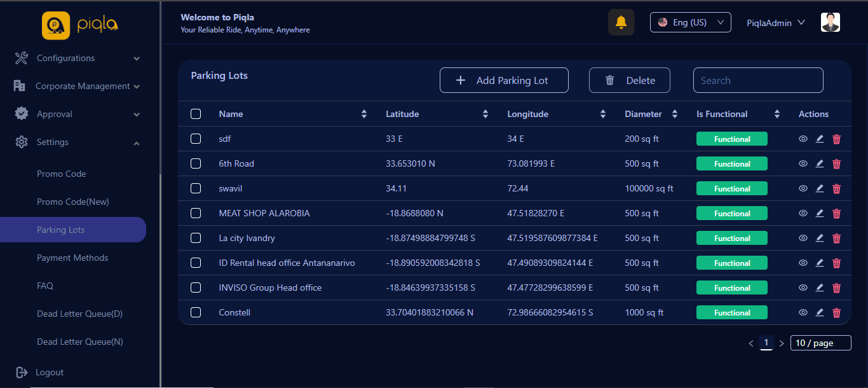Edit MEAT SHOP ALAROBIA entry

pyautogui.click(x=820, y=213)
